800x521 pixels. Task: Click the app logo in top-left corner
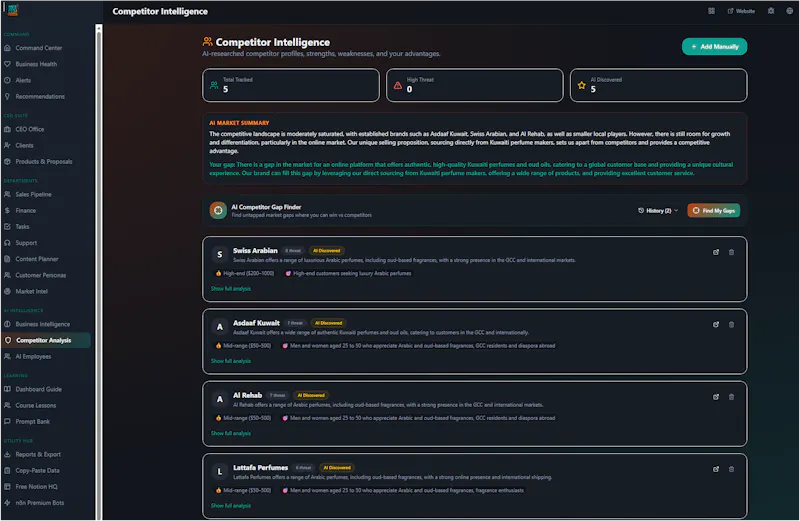13,10
